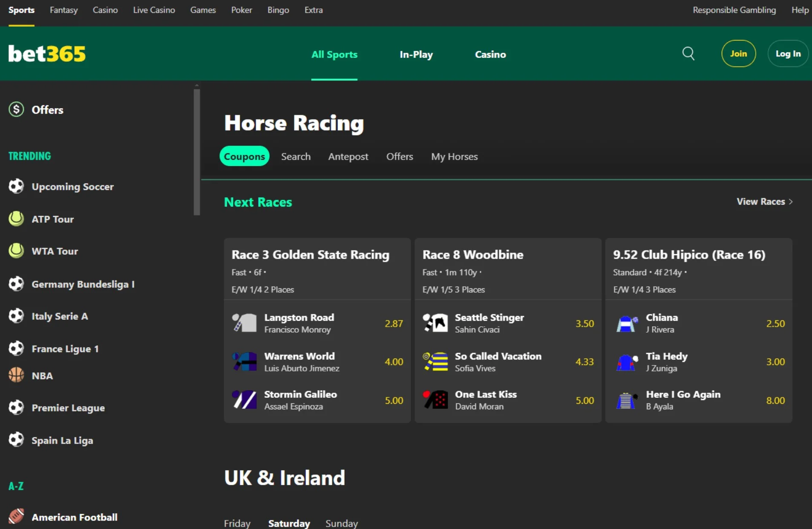Click the American Football icon

[x=16, y=517]
